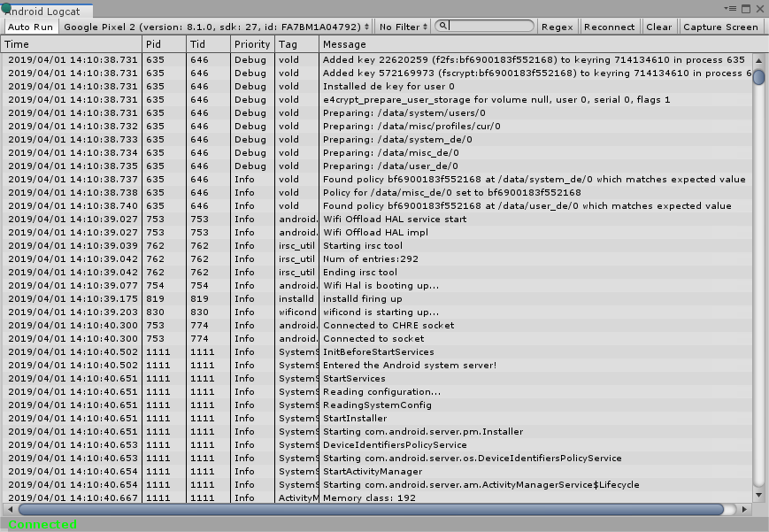Click the Priority column header

point(251,43)
